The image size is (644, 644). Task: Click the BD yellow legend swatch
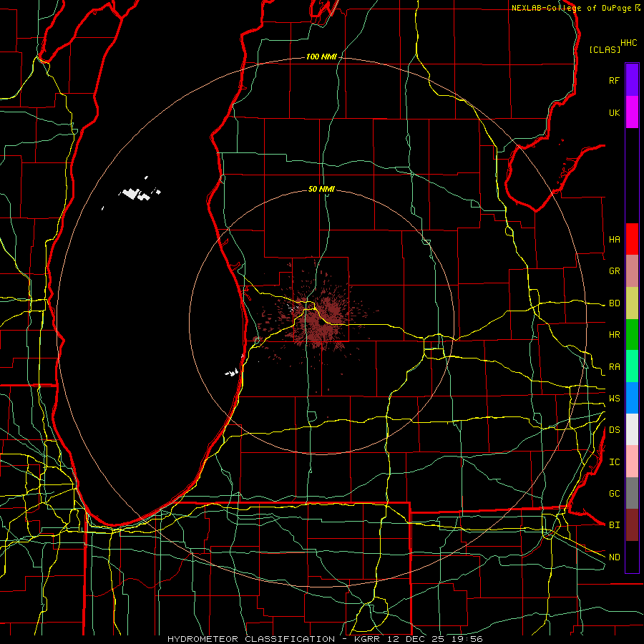[632, 303]
